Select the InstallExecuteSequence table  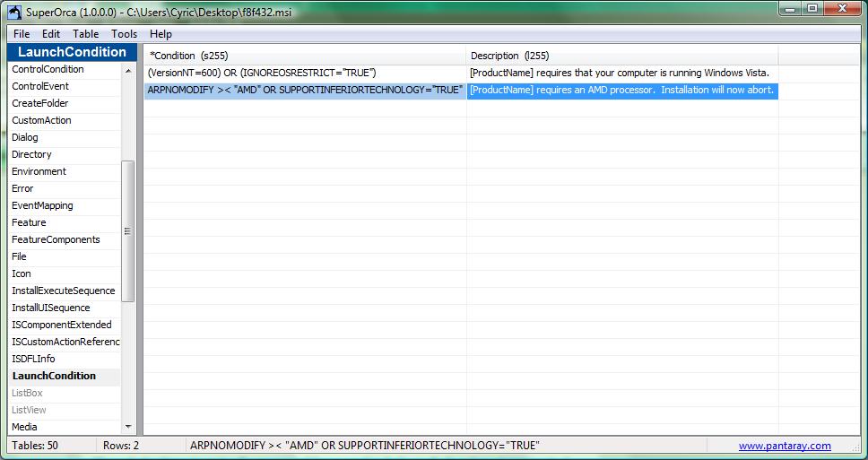63,291
